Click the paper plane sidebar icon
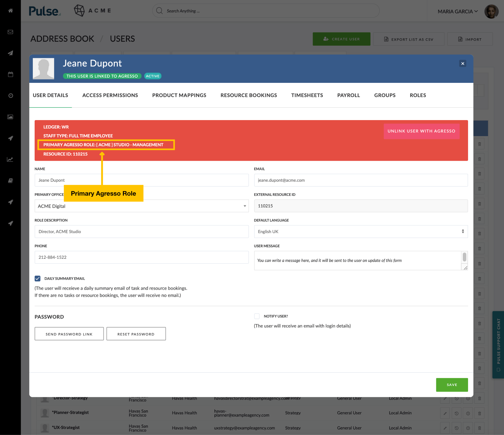Image resolution: width=504 pixels, height=435 pixels. pos(10,53)
